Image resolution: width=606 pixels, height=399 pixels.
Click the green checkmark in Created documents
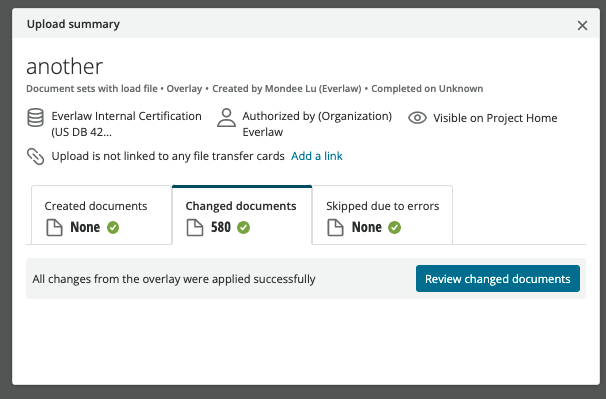point(113,227)
